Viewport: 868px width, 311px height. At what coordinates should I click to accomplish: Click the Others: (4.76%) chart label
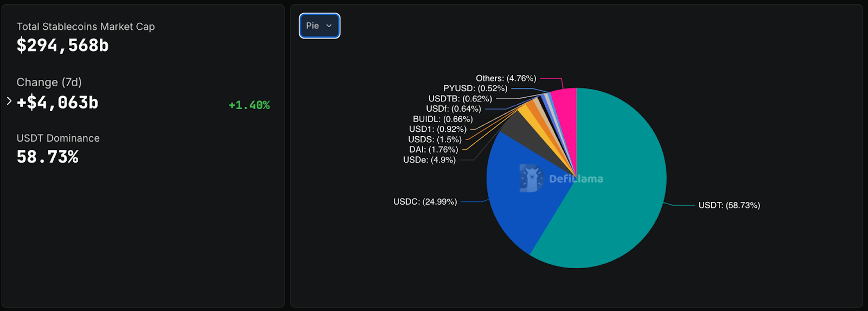point(506,78)
